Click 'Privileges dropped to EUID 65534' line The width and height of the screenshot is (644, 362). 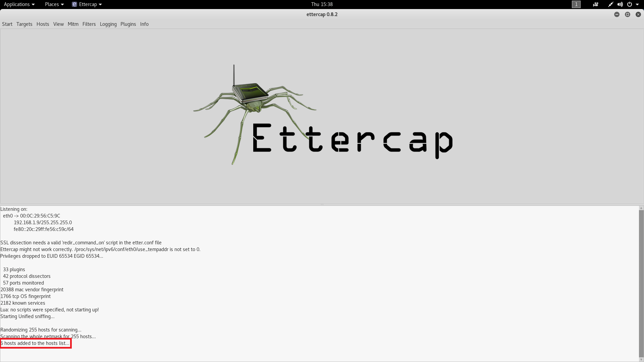[x=52, y=256]
